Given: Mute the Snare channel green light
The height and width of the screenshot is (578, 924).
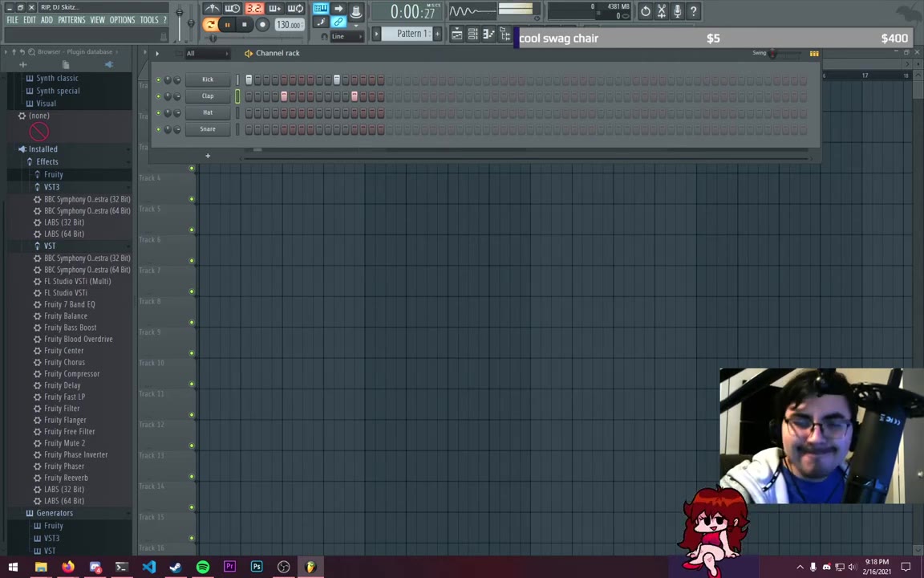Looking at the screenshot, I should tap(158, 129).
